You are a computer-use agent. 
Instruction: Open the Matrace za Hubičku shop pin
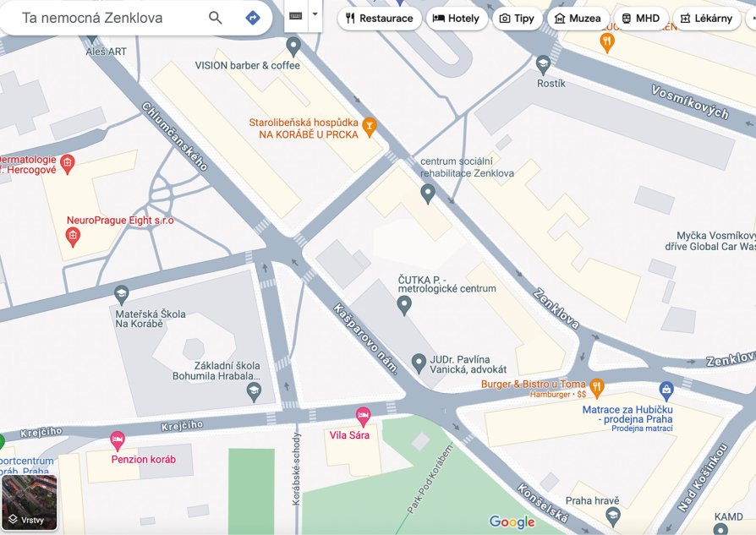click(666, 391)
